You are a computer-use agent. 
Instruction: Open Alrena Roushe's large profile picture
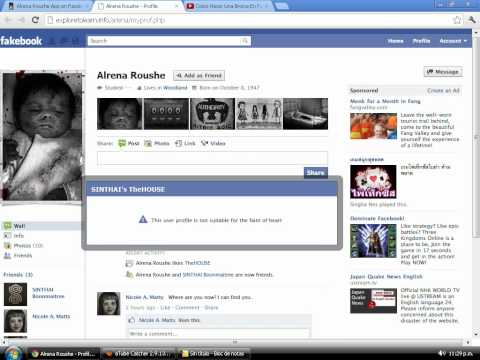click(x=42, y=136)
